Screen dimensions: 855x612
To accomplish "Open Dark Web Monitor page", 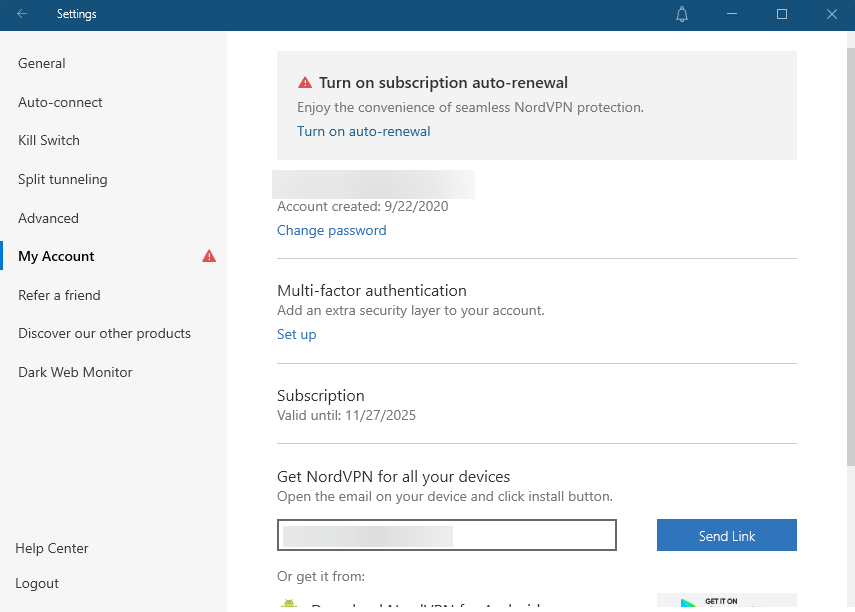I will coord(75,372).
